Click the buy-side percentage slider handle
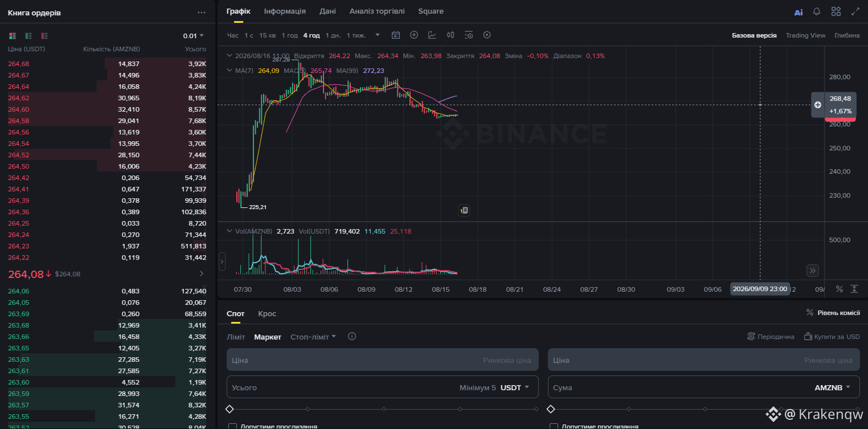 tap(230, 409)
